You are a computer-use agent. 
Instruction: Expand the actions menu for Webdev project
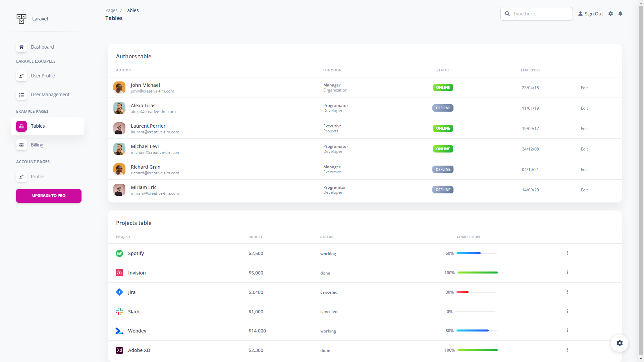(x=568, y=330)
